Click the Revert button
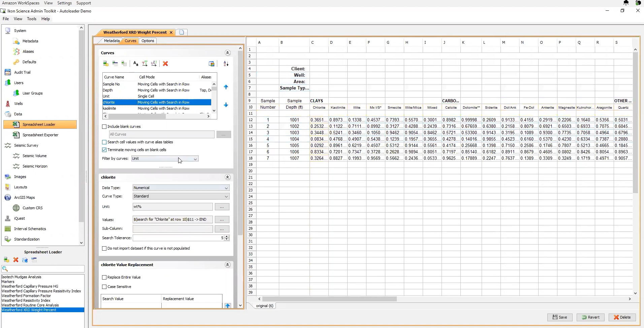 pyautogui.click(x=591, y=317)
